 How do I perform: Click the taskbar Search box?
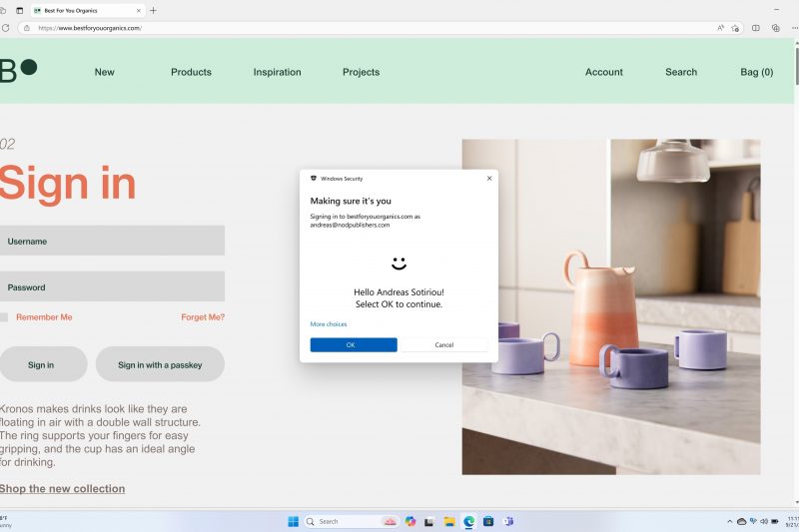click(x=352, y=521)
